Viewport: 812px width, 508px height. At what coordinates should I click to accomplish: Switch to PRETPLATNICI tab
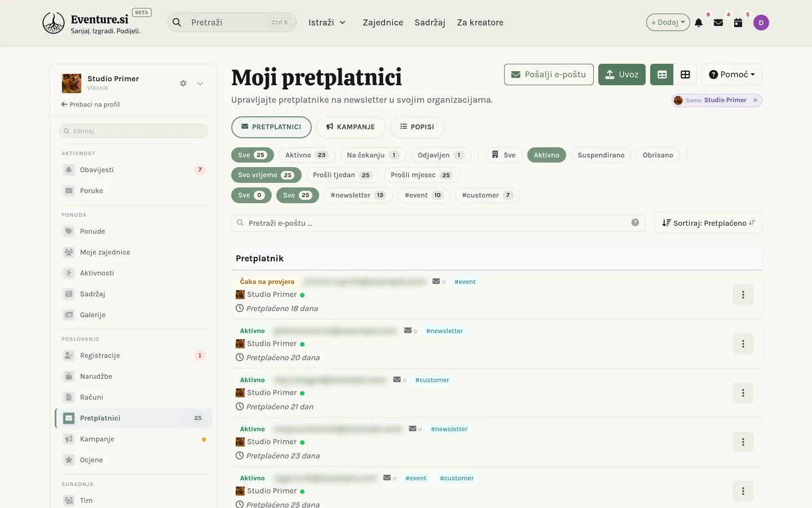(271, 127)
